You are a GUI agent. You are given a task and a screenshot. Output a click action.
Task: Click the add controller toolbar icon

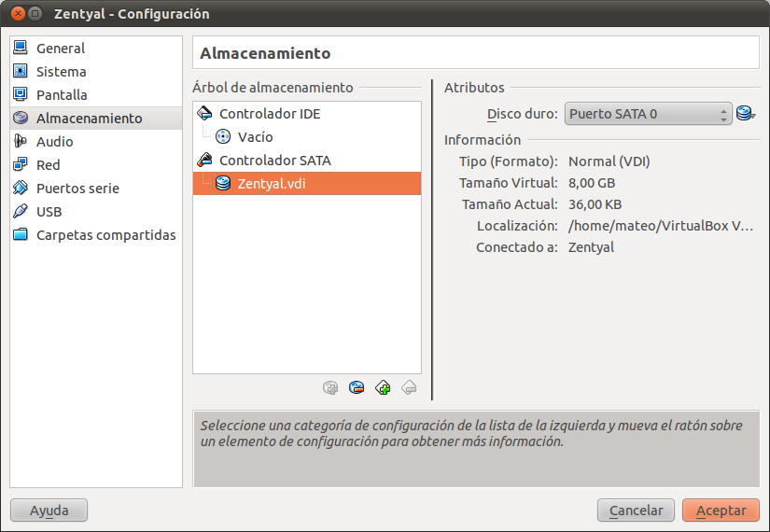coord(383,388)
